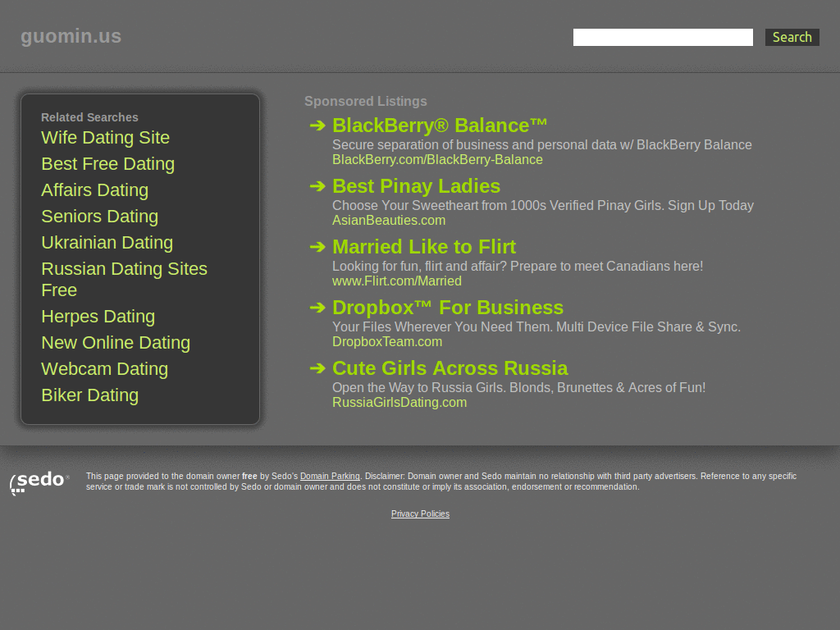The image size is (840, 630).
Task: Open the Best Pinay Ladies listing
Action: (416, 186)
